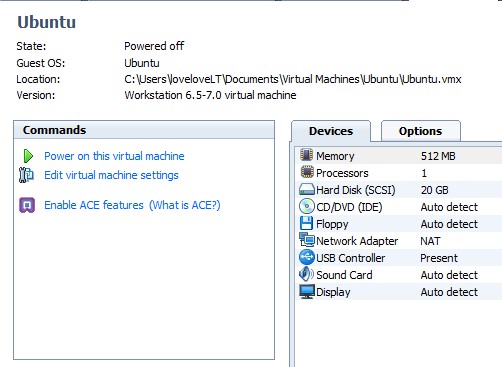Click the NAT network value
502x367 pixels.
coord(430,241)
